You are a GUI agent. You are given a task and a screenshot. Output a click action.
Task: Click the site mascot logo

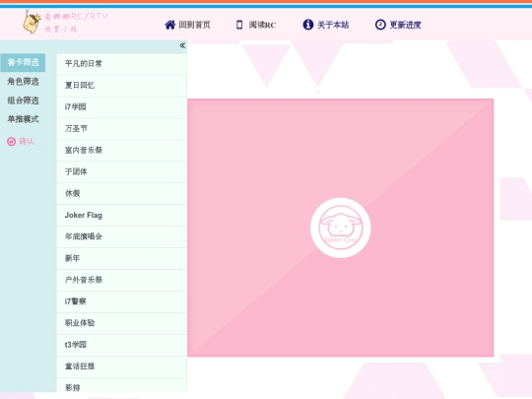[32, 22]
